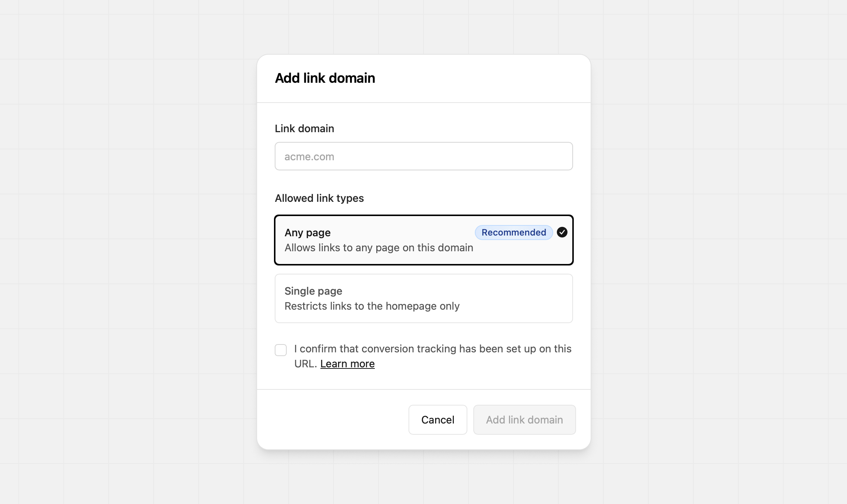Click the text 'Allows links to any page on this domain'
Viewport: 847px width, 504px height.
coord(379,248)
